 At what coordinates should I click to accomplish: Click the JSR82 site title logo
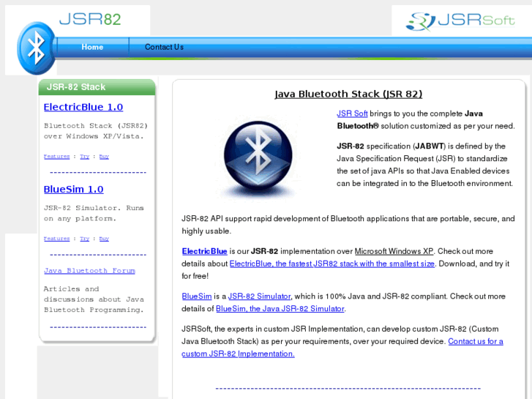coord(90,19)
